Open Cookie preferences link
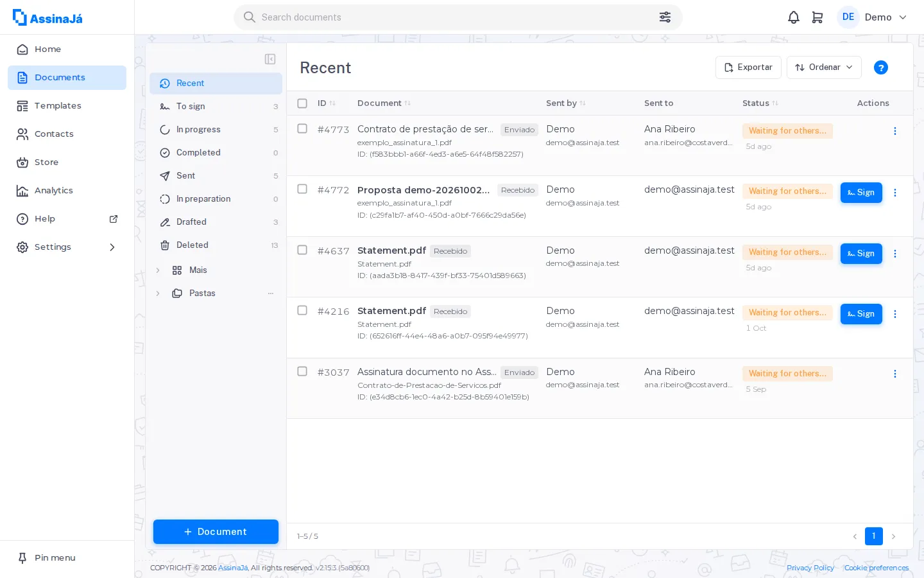This screenshot has height=578, width=924. 877,568
